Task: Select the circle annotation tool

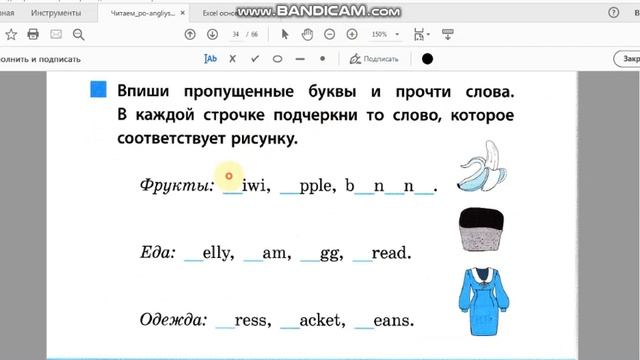Action: click(278, 59)
